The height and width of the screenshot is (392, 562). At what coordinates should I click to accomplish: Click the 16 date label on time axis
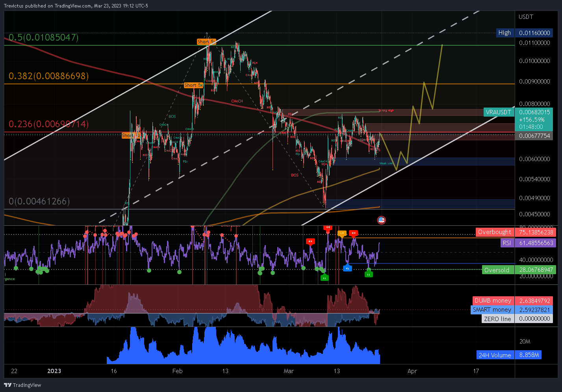(114, 371)
